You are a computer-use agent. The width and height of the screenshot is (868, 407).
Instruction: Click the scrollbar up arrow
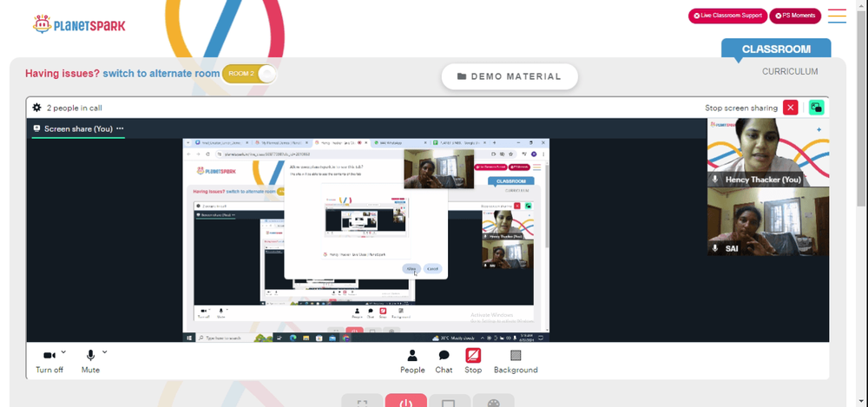pyautogui.click(x=862, y=3)
